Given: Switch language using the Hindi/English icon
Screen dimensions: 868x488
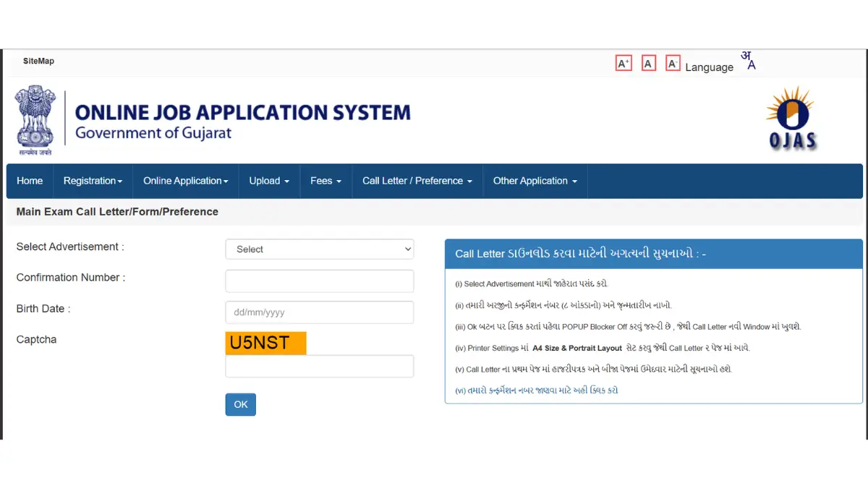Looking at the screenshot, I should (x=749, y=61).
